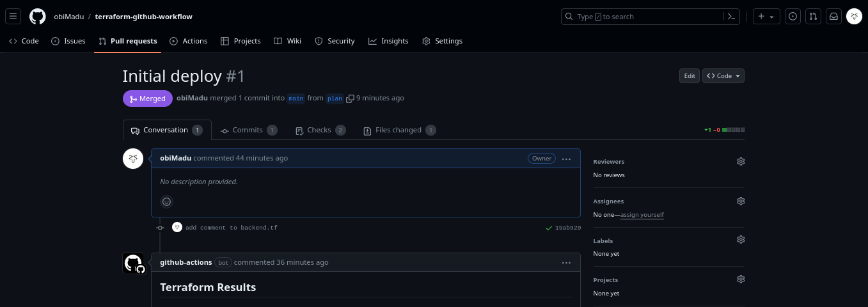
Task: Edit Assignees with gear icon
Action: (x=741, y=201)
